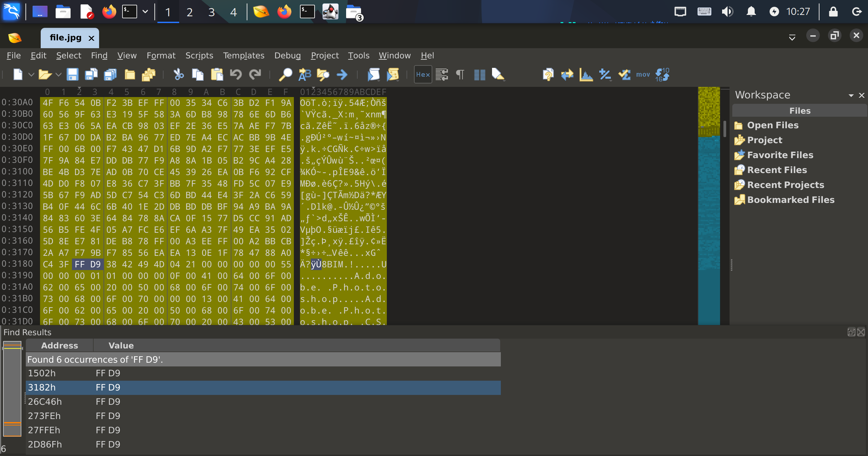Screen dimensions: 868x456
Task: Expand the Open file dropdown arrow
Action: pyautogui.click(x=58, y=74)
